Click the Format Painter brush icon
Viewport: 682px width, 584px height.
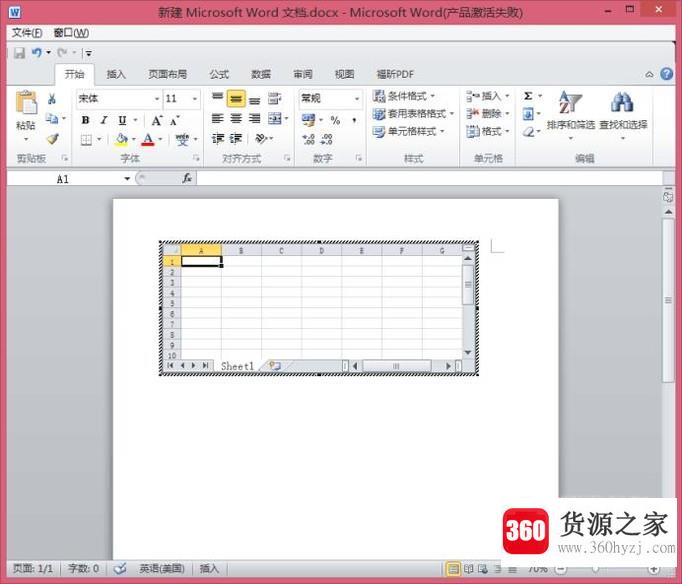click(x=52, y=139)
